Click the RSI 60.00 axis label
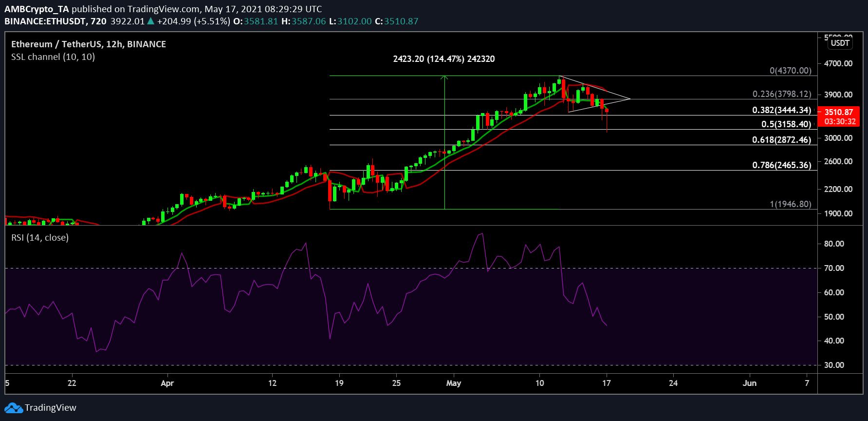Viewport: 868px width, 421px height. click(x=834, y=292)
